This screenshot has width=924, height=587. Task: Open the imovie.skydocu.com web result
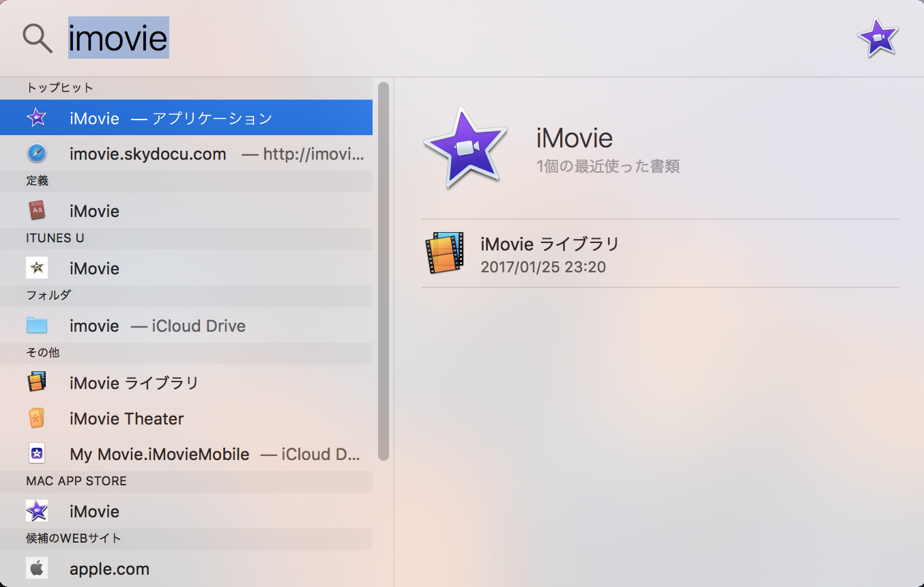pos(186,154)
